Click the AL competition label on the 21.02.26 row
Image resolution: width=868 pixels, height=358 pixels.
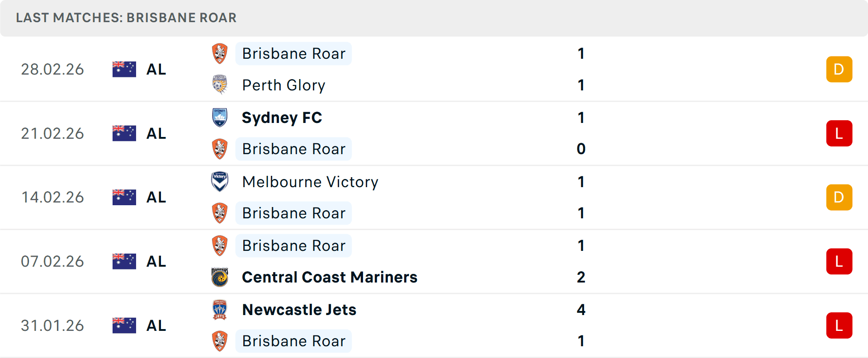tap(156, 133)
